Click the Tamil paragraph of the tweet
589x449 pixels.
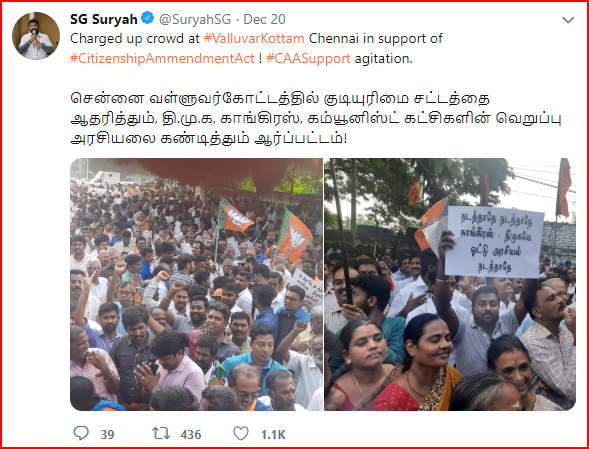pyautogui.click(x=316, y=119)
